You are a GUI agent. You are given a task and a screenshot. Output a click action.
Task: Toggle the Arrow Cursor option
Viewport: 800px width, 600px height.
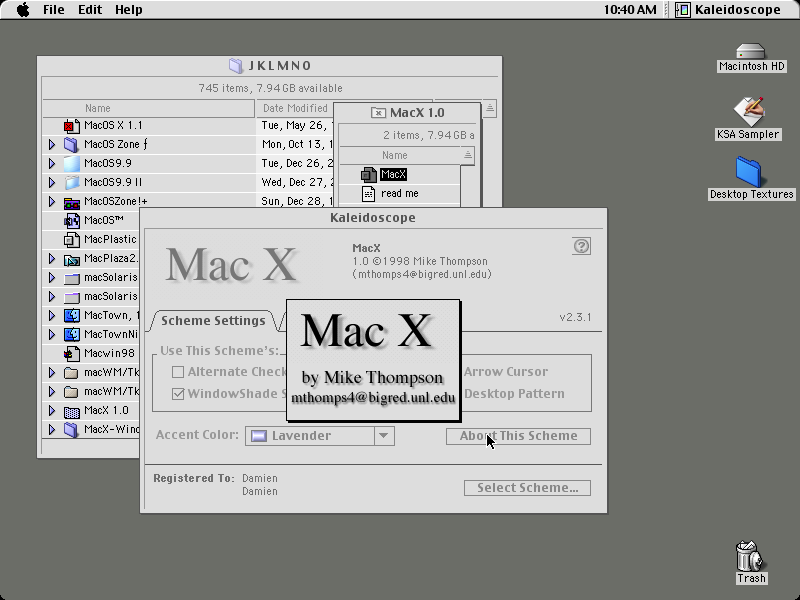[x=506, y=372]
